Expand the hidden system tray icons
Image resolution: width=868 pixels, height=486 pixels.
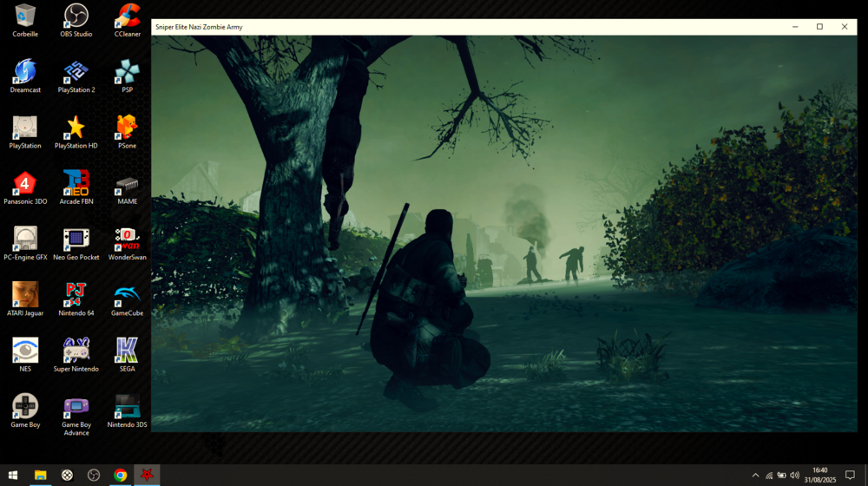click(x=755, y=476)
